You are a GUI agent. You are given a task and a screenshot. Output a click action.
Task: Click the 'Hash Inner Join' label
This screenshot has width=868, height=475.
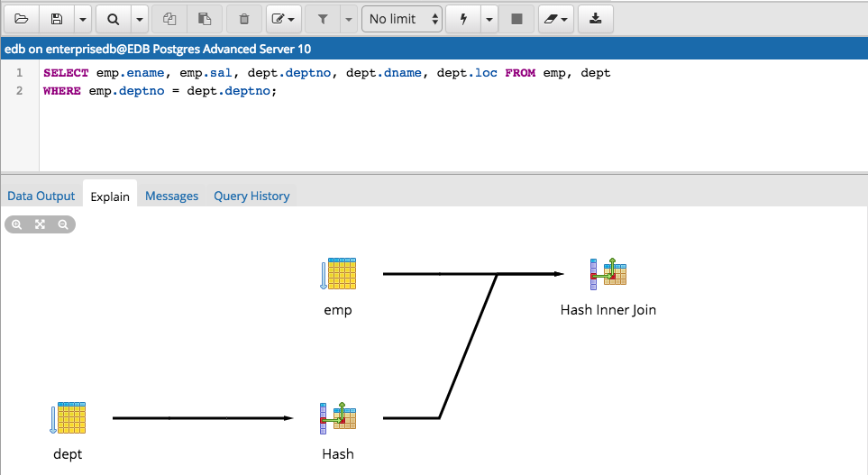(x=608, y=310)
